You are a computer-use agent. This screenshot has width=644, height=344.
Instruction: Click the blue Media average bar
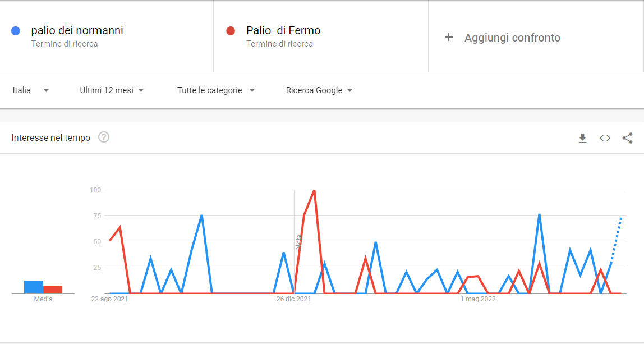(x=34, y=287)
